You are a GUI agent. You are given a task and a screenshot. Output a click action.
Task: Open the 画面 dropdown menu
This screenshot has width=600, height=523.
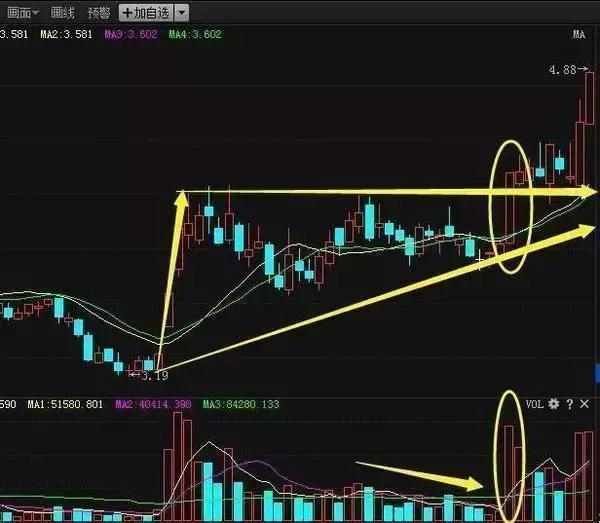[23, 13]
